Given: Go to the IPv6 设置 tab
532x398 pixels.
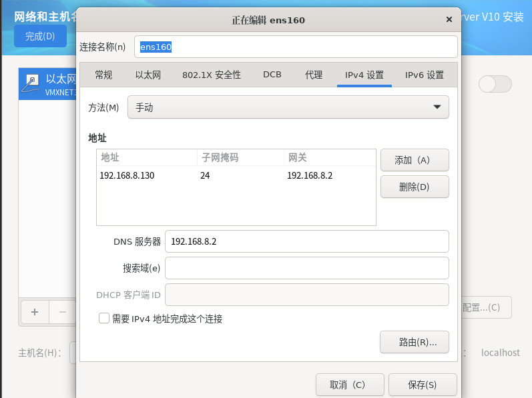Looking at the screenshot, I should pyautogui.click(x=425, y=75).
